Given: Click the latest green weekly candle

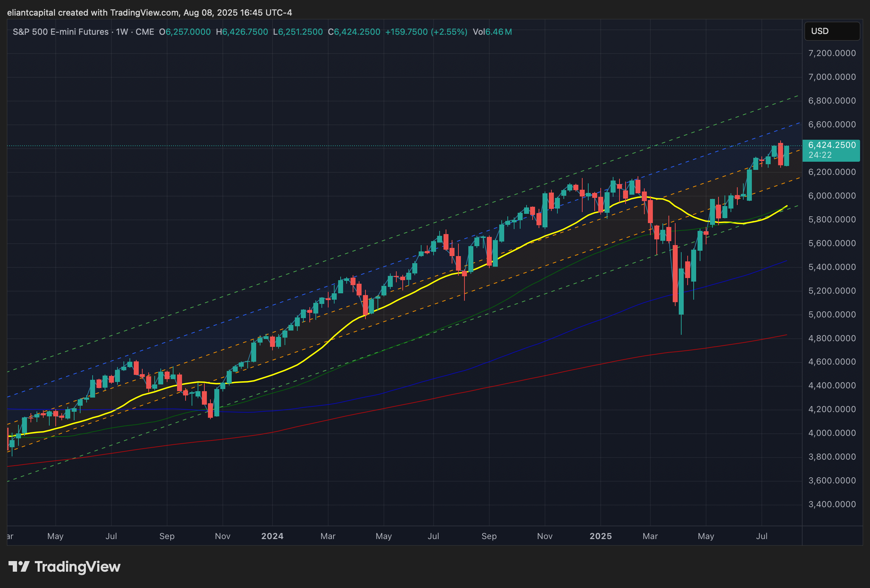Looking at the screenshot, I should point(787,156).
